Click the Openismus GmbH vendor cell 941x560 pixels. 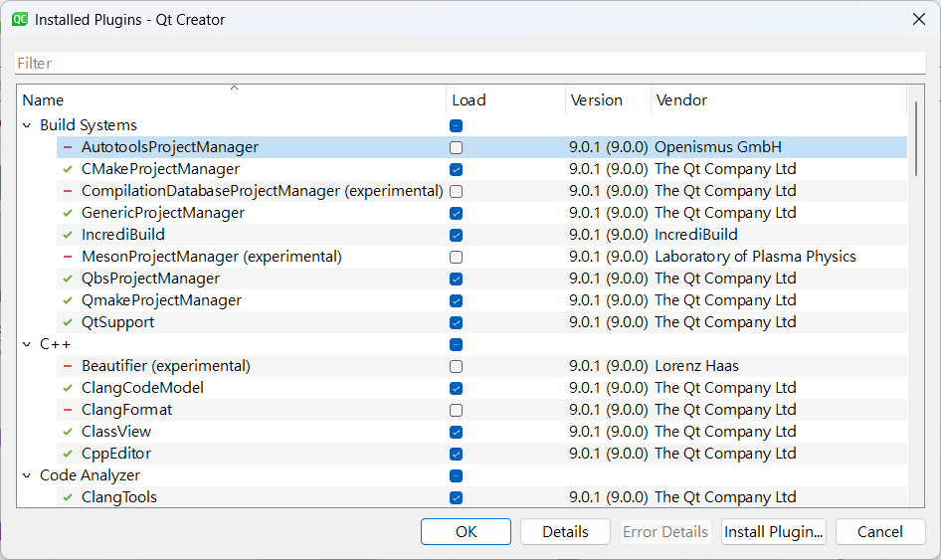(x=718, y=147)
